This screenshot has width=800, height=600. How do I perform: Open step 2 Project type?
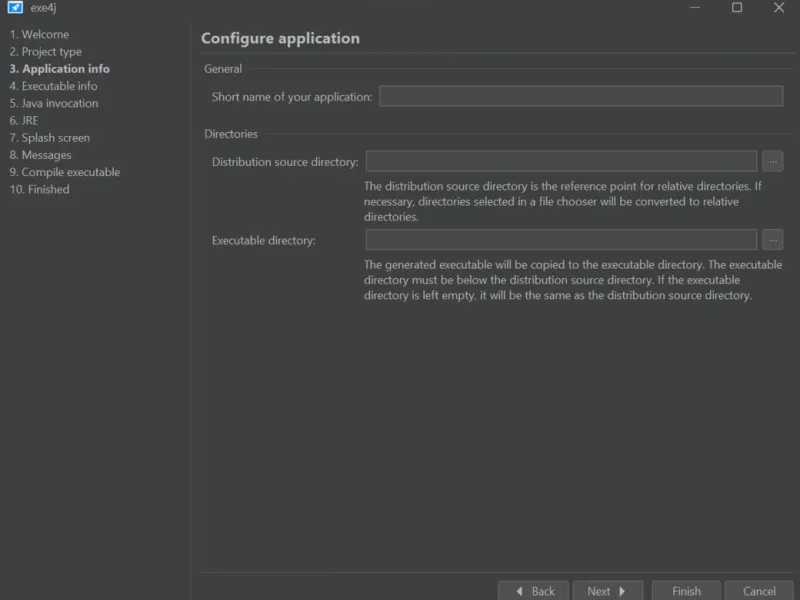click(45, 52)
